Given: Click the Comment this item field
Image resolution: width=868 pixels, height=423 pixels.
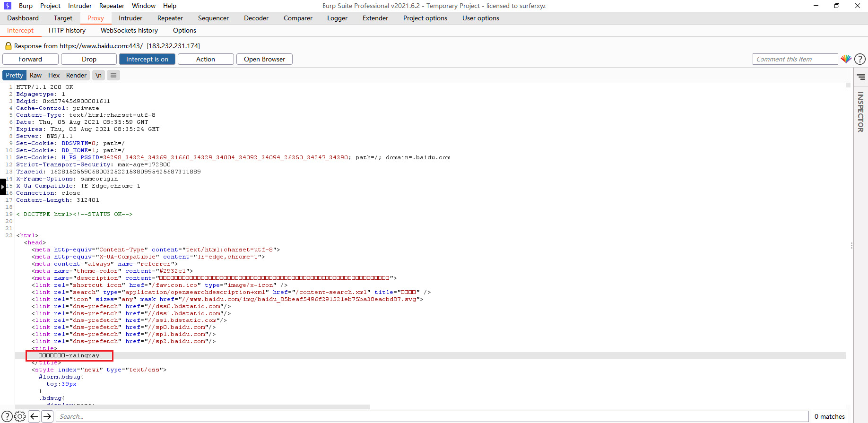Looking at the screenshot, I should (x=795, y=59).
